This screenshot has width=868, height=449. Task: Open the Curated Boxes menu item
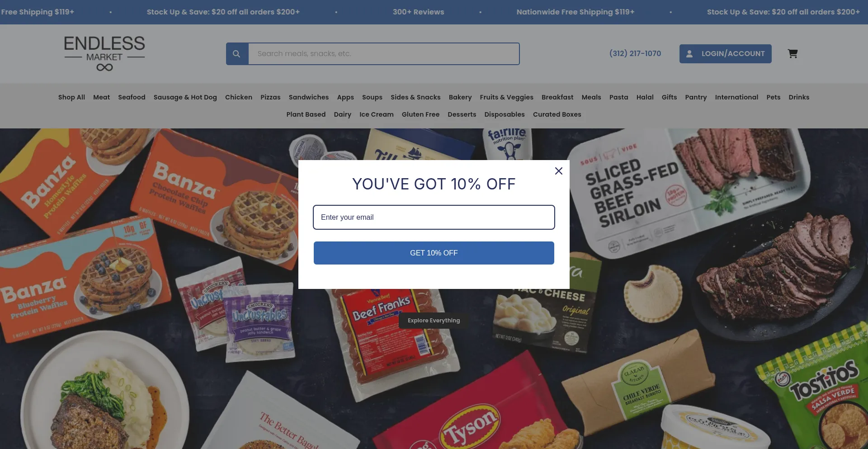point(557,114)
